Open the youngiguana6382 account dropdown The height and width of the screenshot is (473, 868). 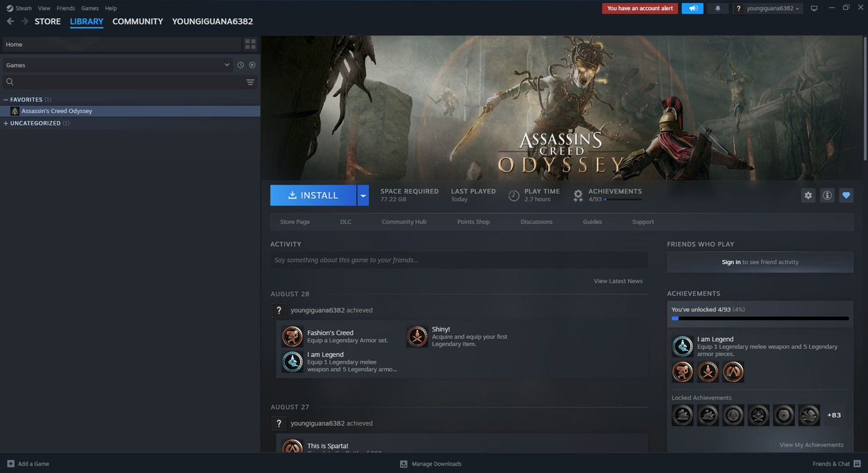[774, 8]
